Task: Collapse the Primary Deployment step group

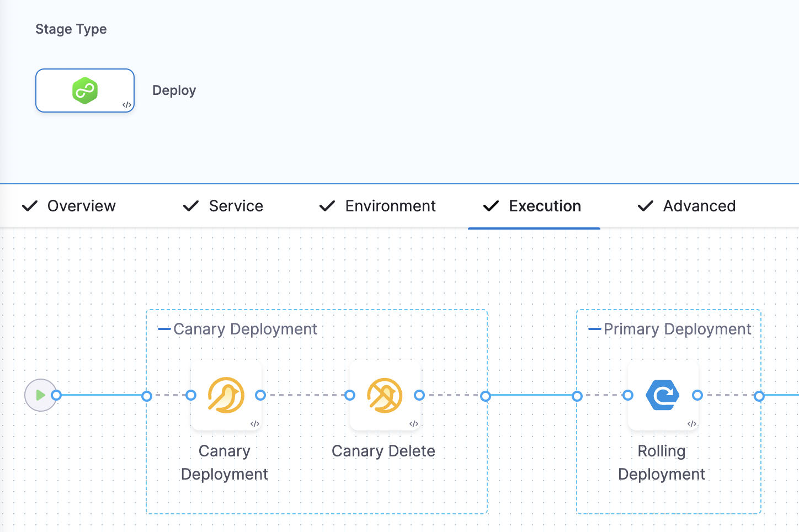Action: 594,329
